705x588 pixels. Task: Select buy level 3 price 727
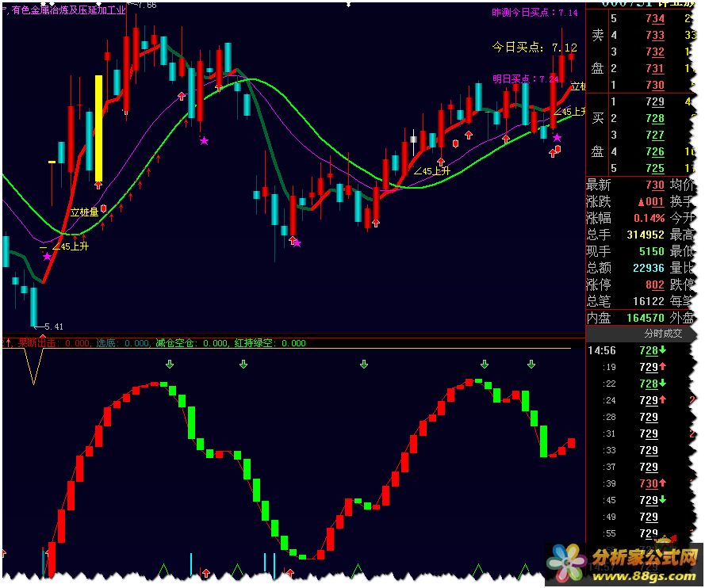pos(655,136)
